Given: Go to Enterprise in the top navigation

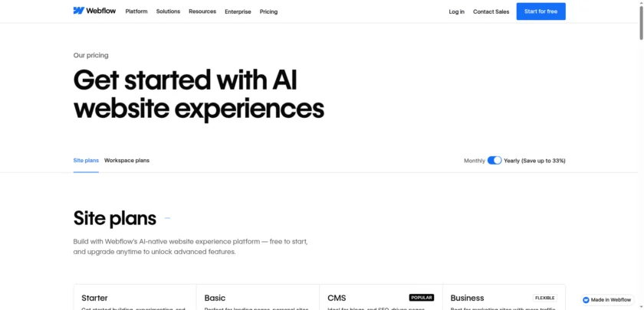Looking at the screenshot, I should [238, 11].
